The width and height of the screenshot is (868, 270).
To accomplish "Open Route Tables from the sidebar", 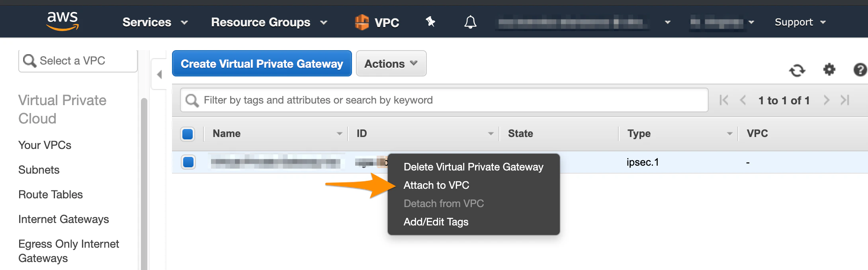I will coord(50,194).
